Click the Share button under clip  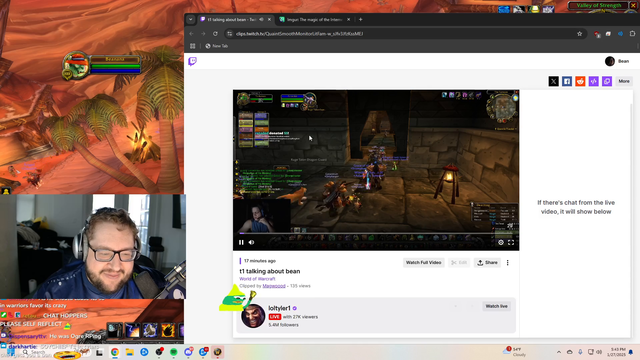tap(487, 262)
